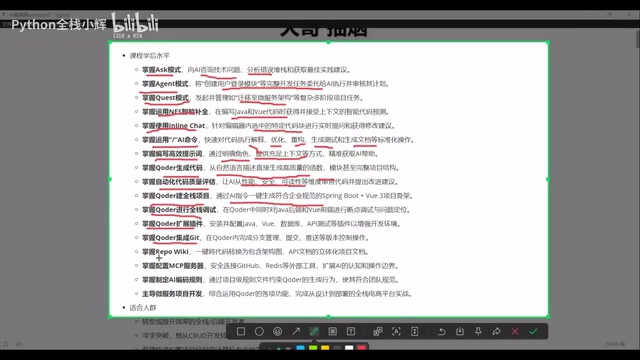Select the mosaic blur tool

(332, 331)
